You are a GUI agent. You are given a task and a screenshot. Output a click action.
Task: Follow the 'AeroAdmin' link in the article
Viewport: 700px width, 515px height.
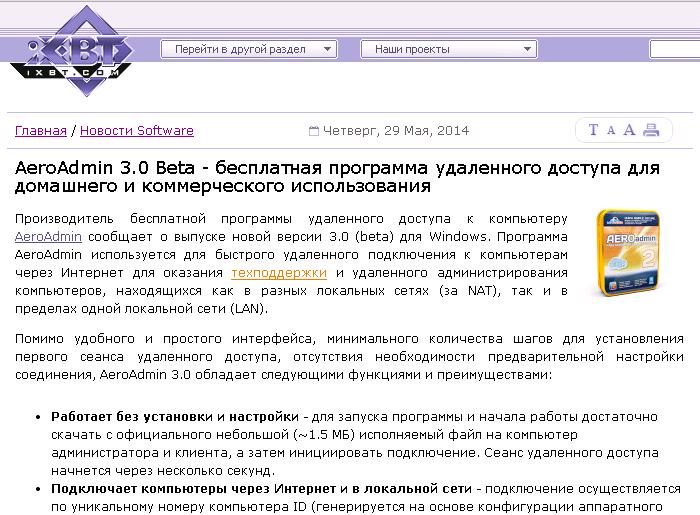[x=48, y=237]
